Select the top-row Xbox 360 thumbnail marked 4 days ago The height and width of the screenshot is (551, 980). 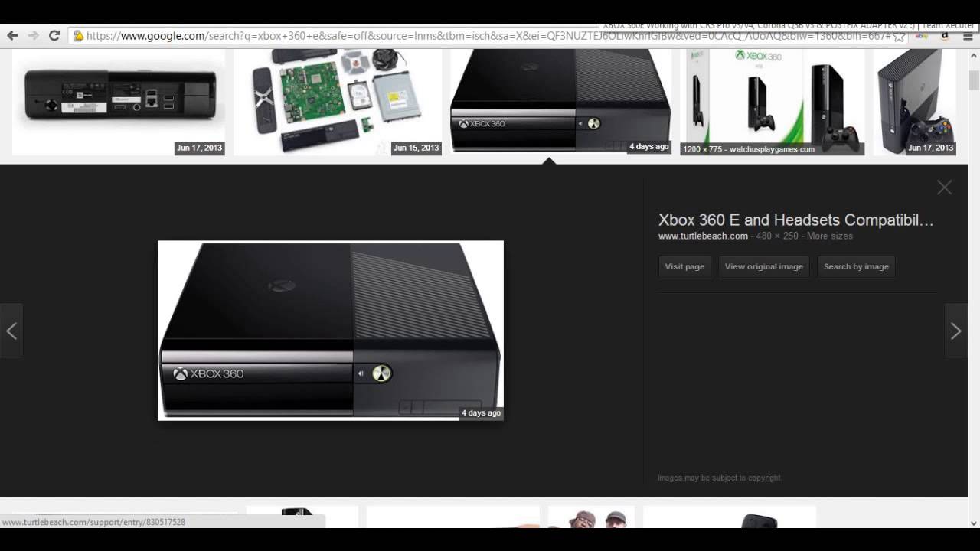coord(560,102)
